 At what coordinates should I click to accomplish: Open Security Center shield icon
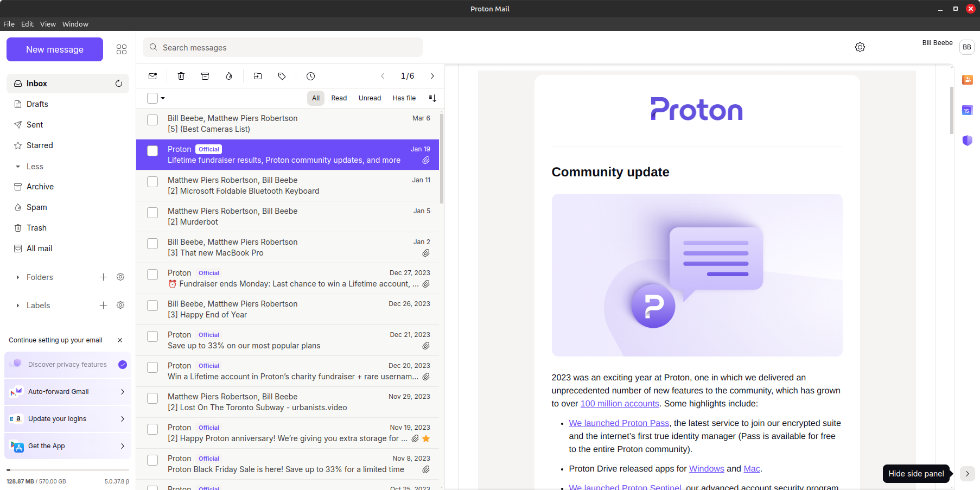(968, 141)
